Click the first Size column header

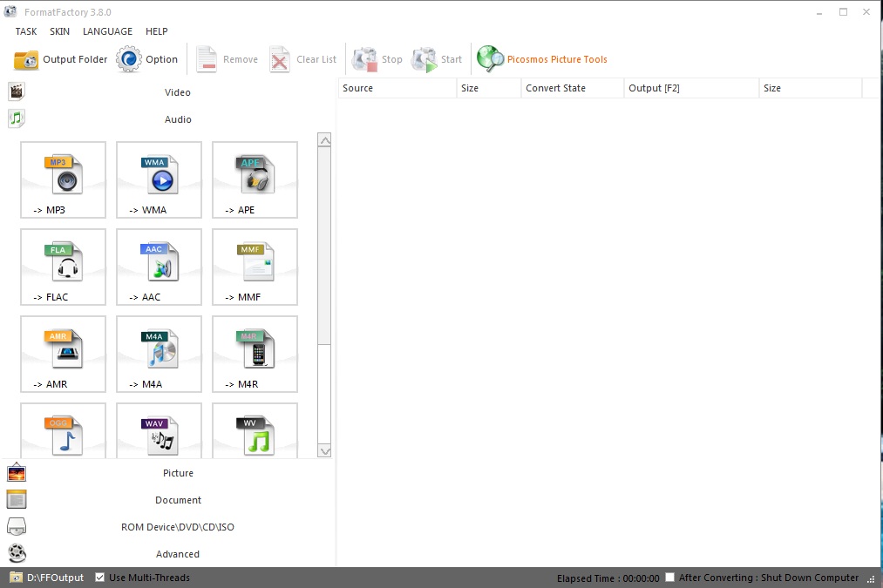point(489,88)
